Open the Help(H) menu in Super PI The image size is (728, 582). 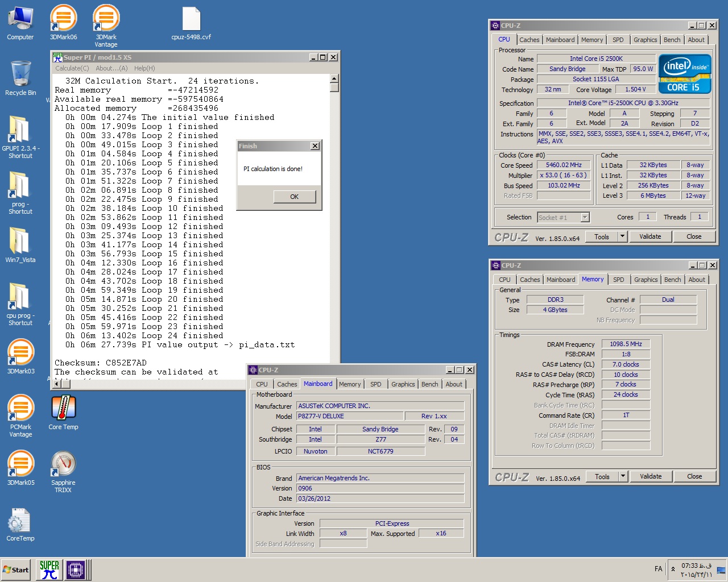pyautogui.click(x=144, y=68)
